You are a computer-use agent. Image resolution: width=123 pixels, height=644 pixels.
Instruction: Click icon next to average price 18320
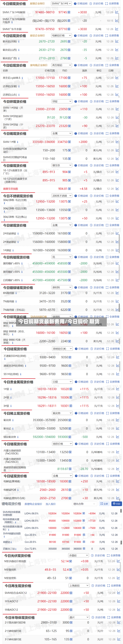(x=71, y=389)
